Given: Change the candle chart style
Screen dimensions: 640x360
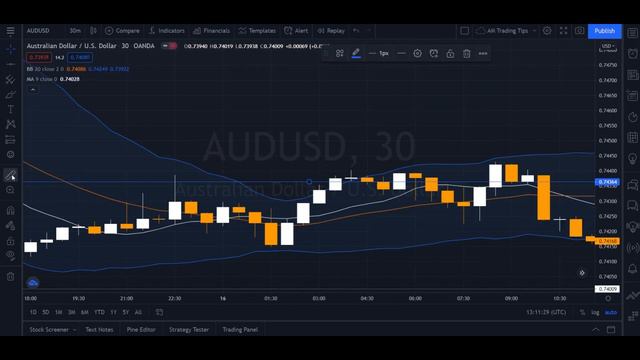Looking at the screenshot, I should pyautogui.click(x=93, y=31).
